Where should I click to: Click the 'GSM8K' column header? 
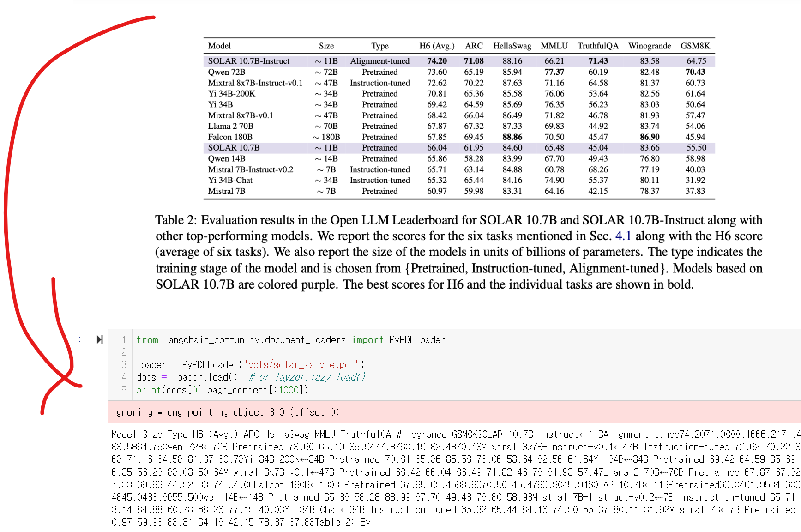[695, 46]
